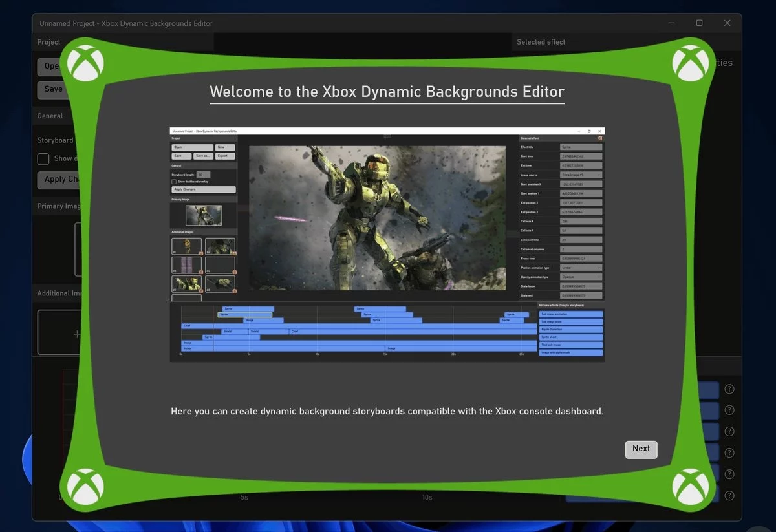
Task: Click the 5s mark on the timeline
Action: [x=244, y=498]
